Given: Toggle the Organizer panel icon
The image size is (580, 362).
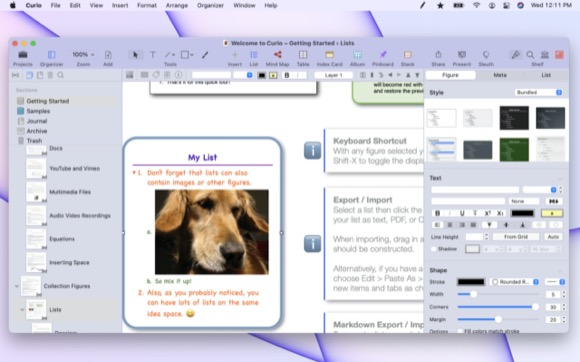Looking at the screenshot, I should (51, 55).
